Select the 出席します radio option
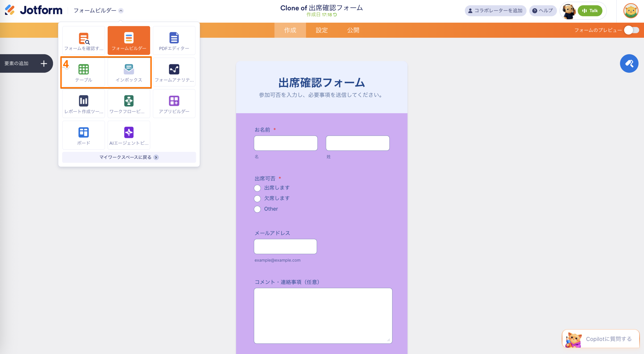This screenshot has width=644, height=354. pos(257,188)
